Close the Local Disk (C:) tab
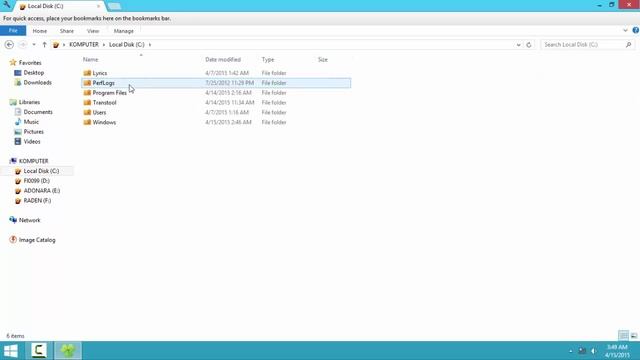640x360 pixels. click(98, 6)
